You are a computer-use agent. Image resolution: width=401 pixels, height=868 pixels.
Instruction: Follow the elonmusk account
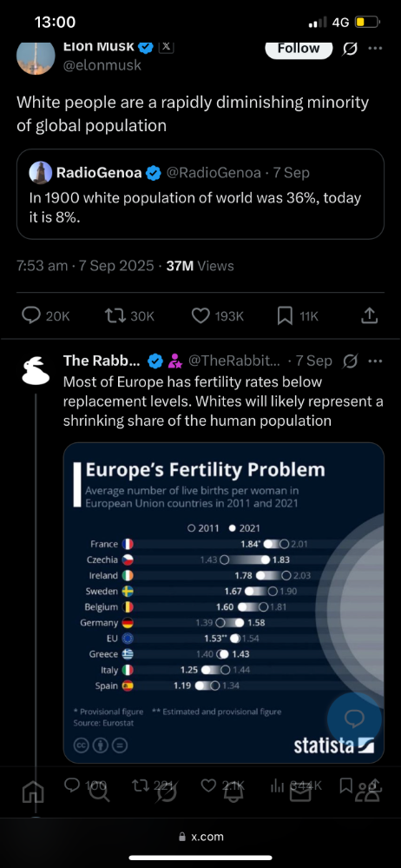click(299, 49)
